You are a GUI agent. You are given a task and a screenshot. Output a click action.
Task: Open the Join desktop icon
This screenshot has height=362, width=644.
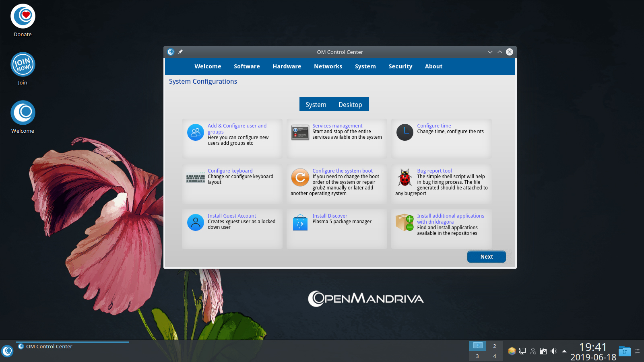click(23, 65)
